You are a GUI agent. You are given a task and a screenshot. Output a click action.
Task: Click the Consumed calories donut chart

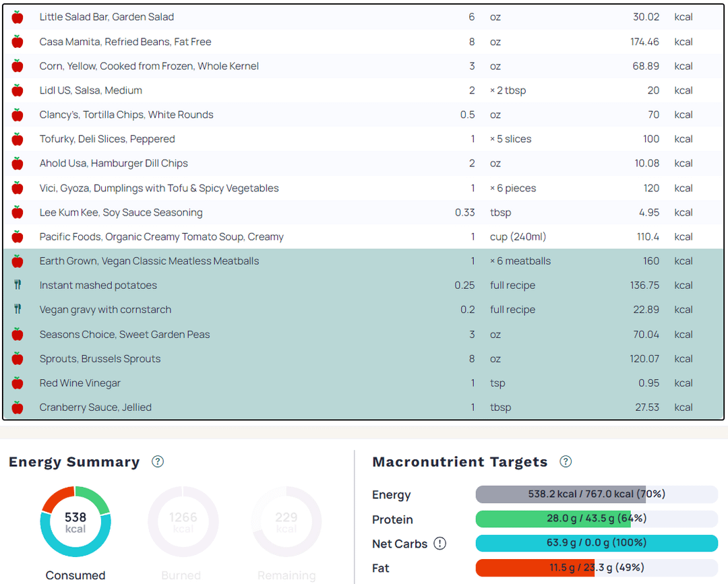pyautogui.click(x=75, y=521)
